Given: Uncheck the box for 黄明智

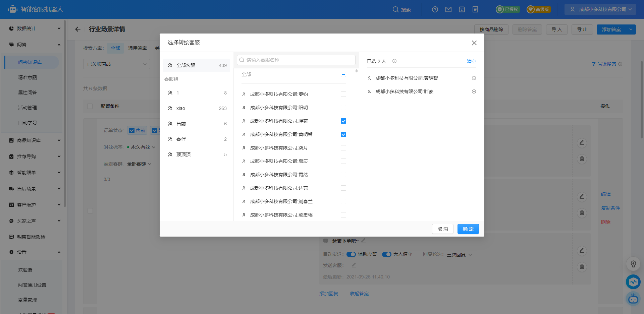Looking at the screenshot, I should [x=343, y=134].
